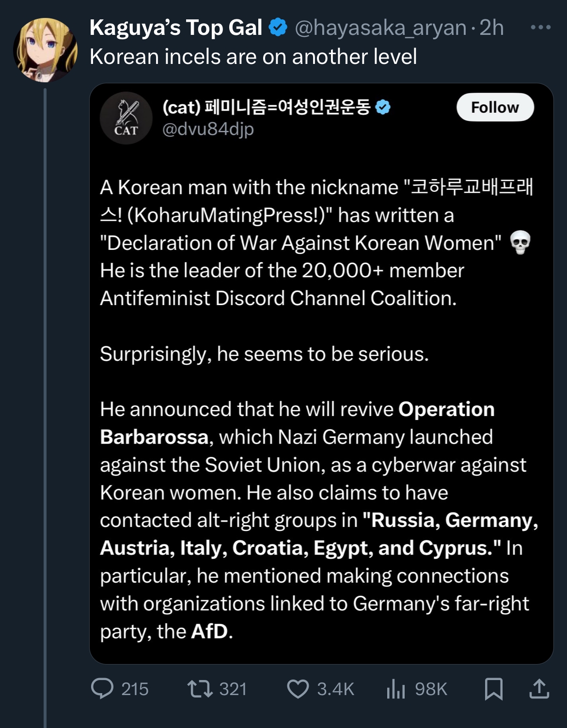Click the skull emoji in quoted tweet

520,243
